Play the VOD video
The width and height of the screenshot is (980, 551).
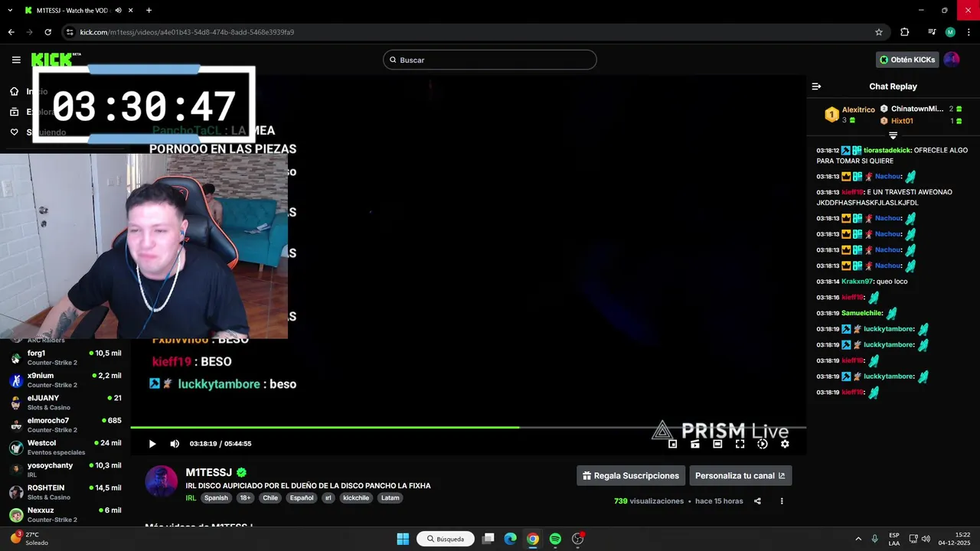(x=152, y=444)
